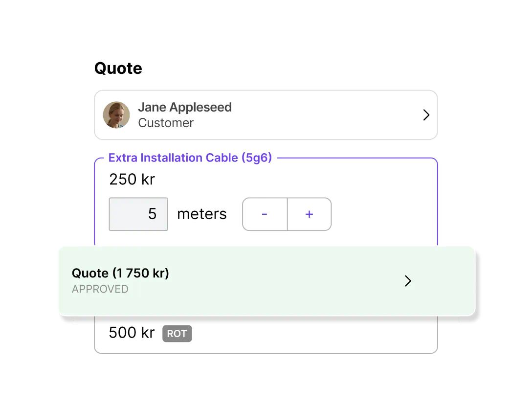Select the 500 kr ROT line item card

tap(266, 335)
